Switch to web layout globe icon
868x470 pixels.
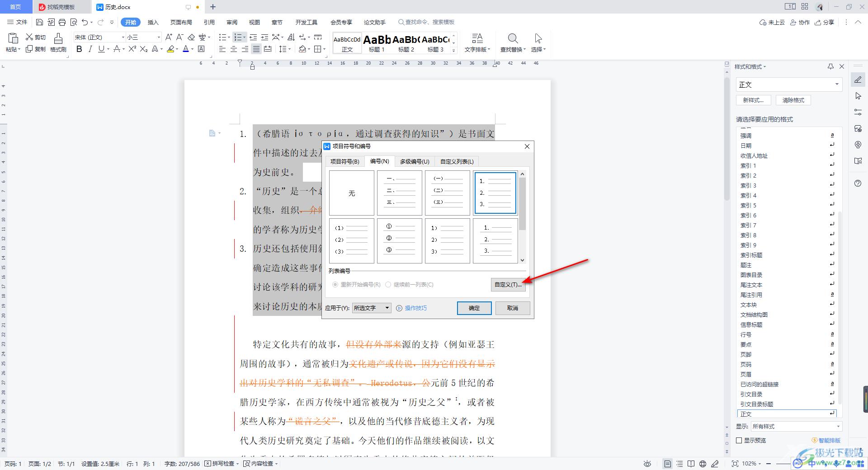pyautogui.click(x=703, y=464)
